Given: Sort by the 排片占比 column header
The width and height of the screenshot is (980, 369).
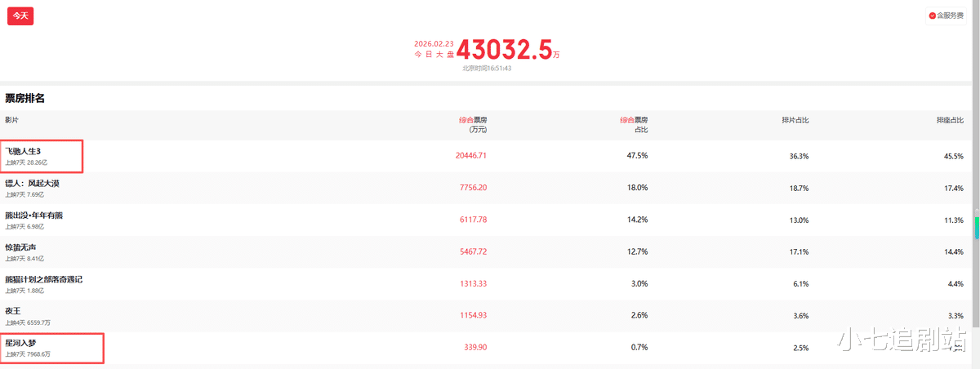Looking at the screenshot, I should click(795, 120).
